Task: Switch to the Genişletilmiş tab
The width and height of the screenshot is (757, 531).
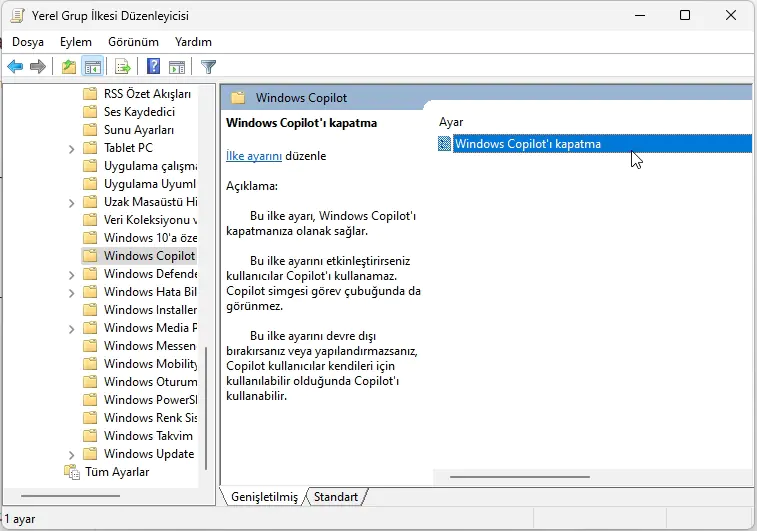Action: click(264, 497)
